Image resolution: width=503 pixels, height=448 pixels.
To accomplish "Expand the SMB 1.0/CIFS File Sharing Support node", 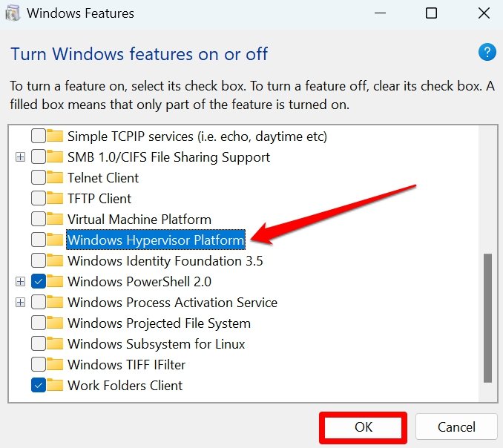I will (20, 157).
